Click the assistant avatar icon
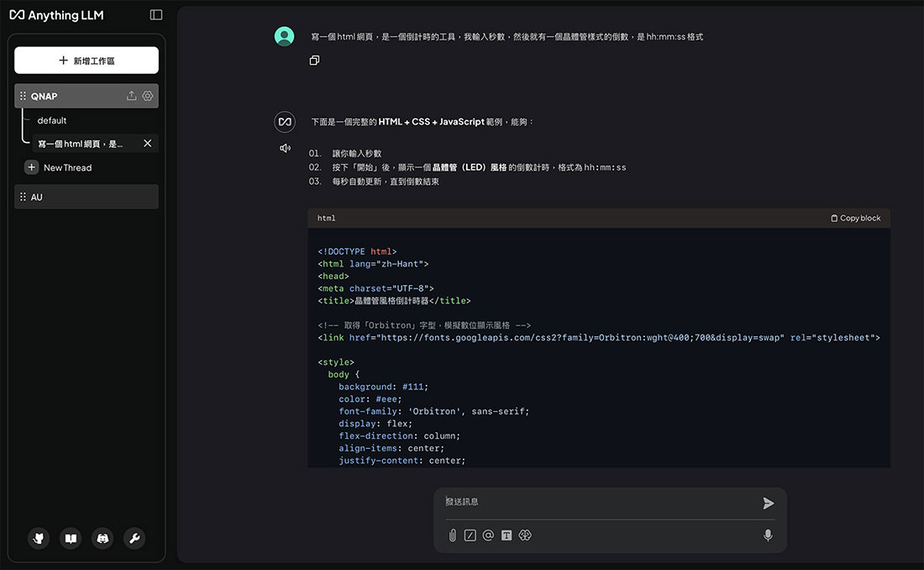The image size is (924, 570). click(x=285, y=122)
